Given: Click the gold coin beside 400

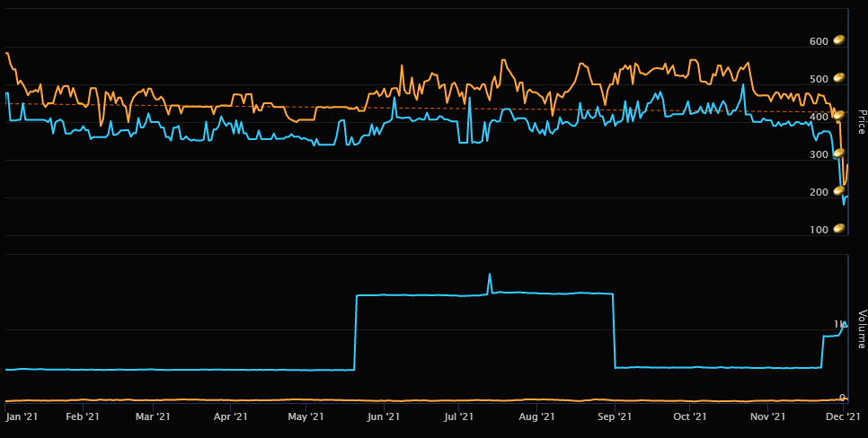Looking at the screenshot, I should point(838,116).
